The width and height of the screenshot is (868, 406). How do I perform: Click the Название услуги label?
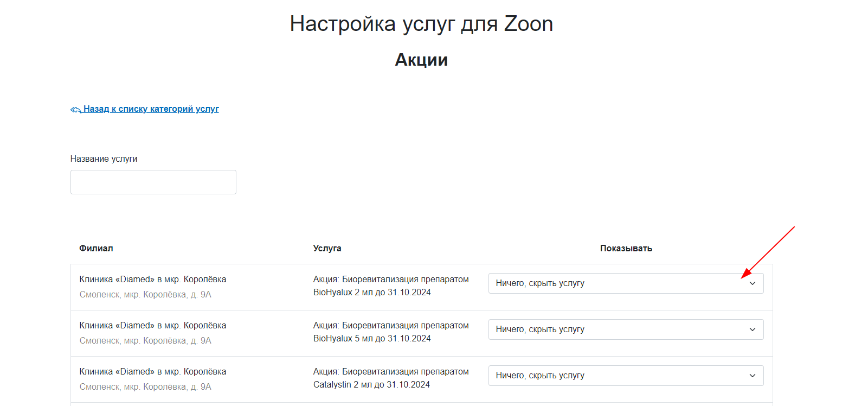coord(104,159)
